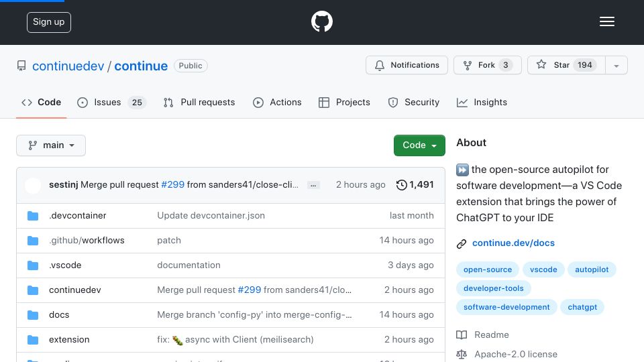Click the extension folder icon
The height and width of the screenshot is (362, 644).
(x=33, y=340)
